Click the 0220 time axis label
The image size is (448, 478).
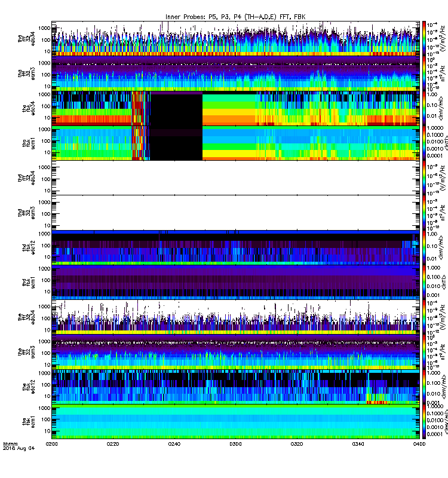click(113, 444)
